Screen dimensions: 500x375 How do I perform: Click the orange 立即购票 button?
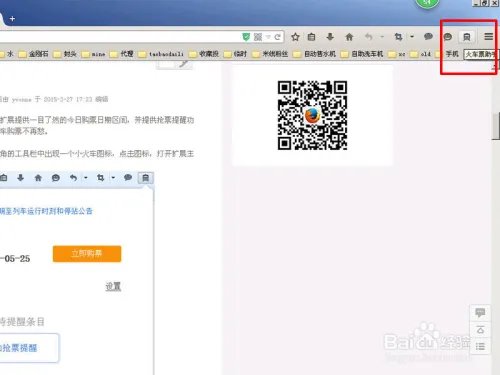[x=87, y=254]
